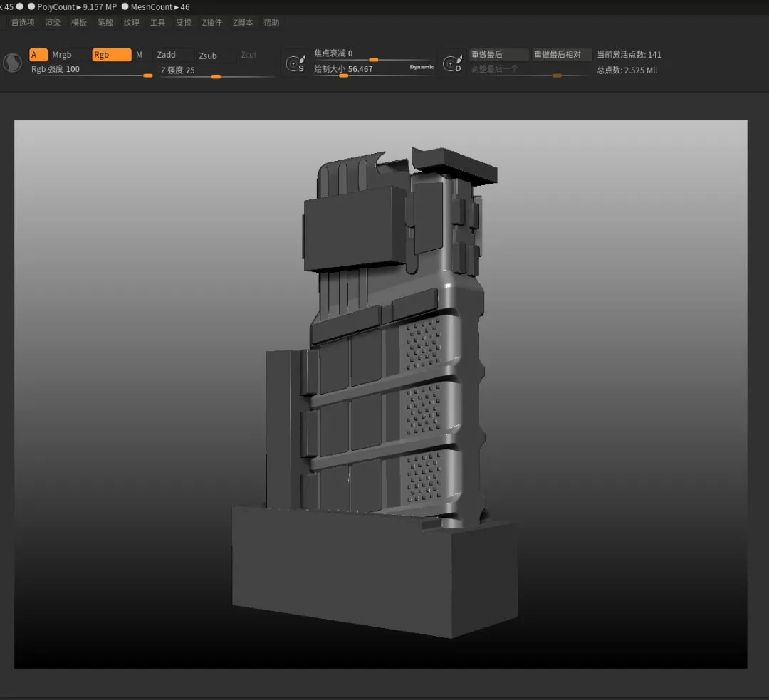Open the 帮助 menu

271,23
